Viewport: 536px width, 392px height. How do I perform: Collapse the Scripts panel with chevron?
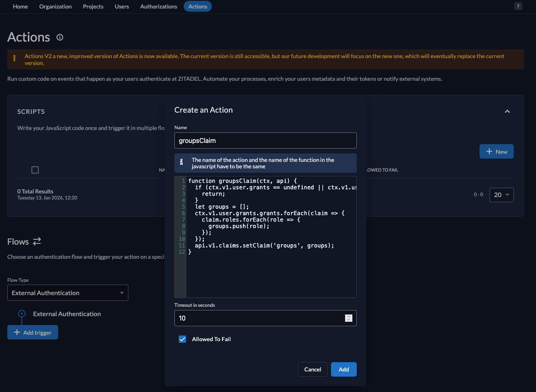tap(507, 111)
